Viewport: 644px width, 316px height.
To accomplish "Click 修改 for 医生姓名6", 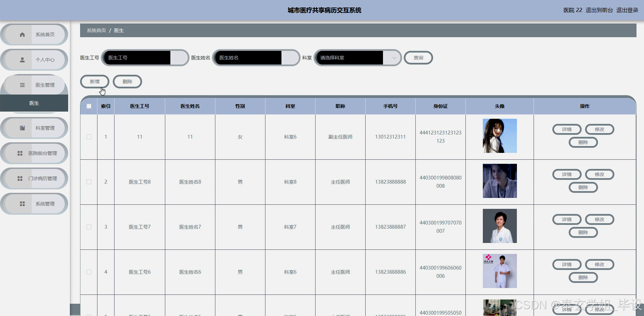I will point(600,264).
